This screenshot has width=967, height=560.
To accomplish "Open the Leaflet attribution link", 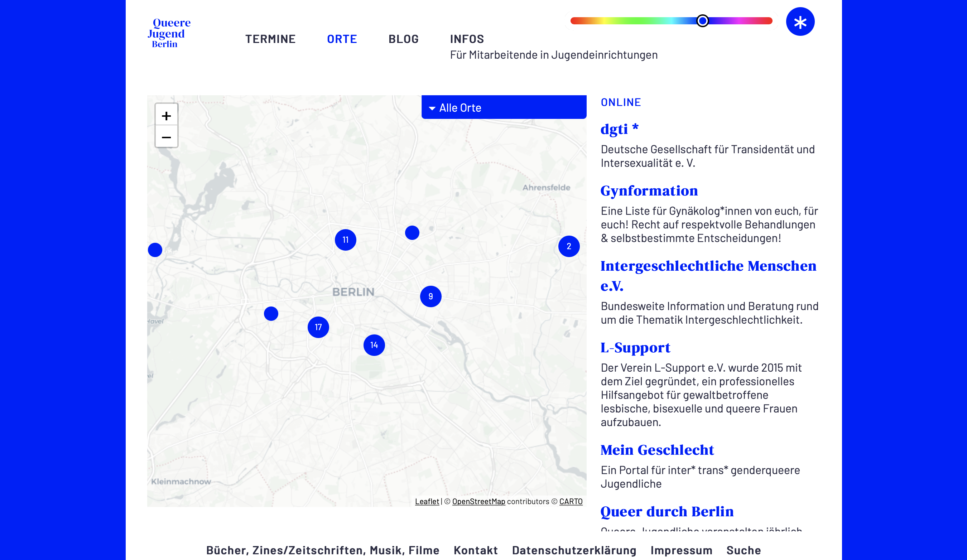I will pos(427,501).
